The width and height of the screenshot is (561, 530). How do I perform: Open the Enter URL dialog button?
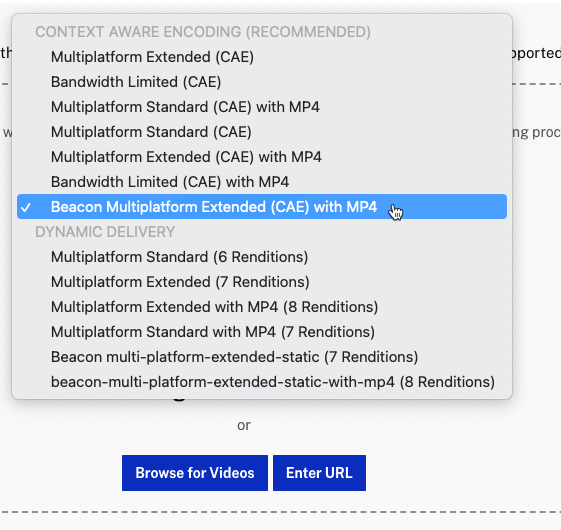319,473
